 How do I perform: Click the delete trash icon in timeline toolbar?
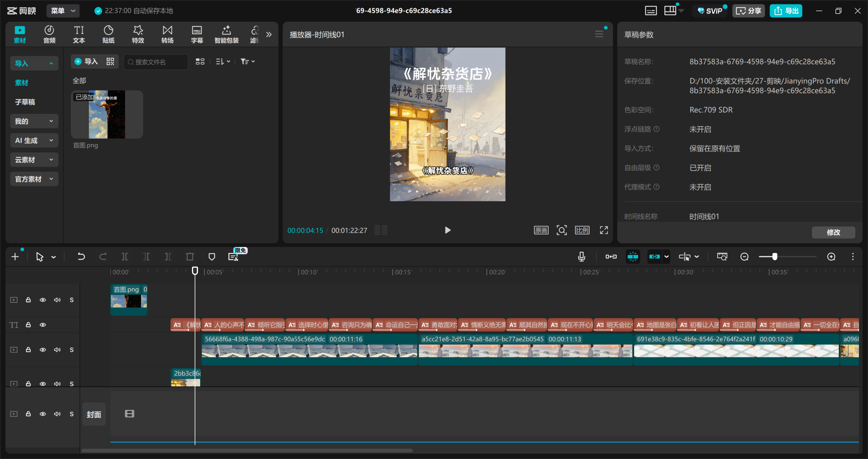pyautogui.click(x=190, y=256)
